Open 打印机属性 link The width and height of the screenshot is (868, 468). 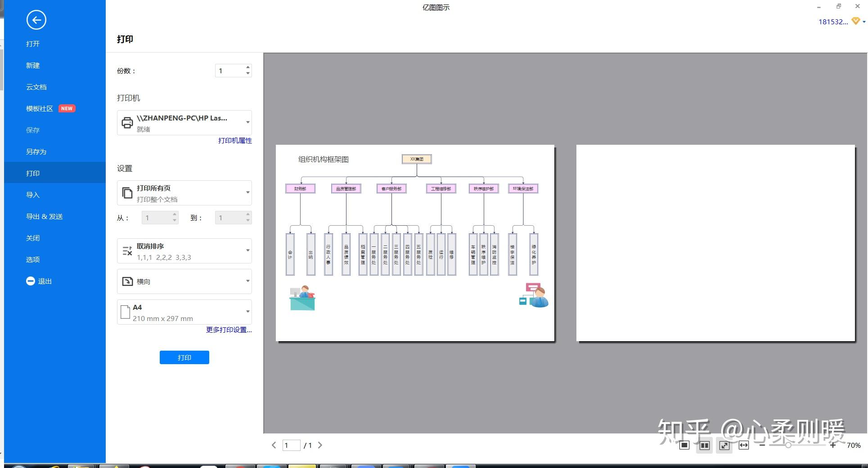(235, 141)
